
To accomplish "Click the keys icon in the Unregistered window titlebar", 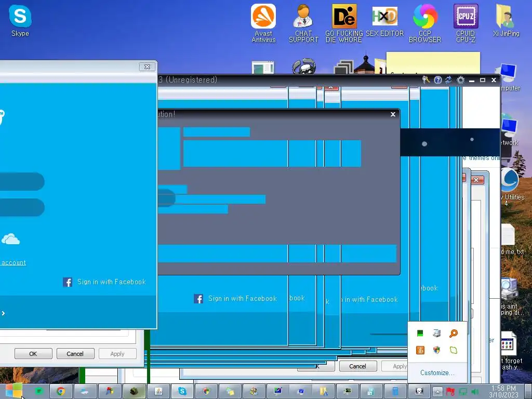I will click(426, 79).
